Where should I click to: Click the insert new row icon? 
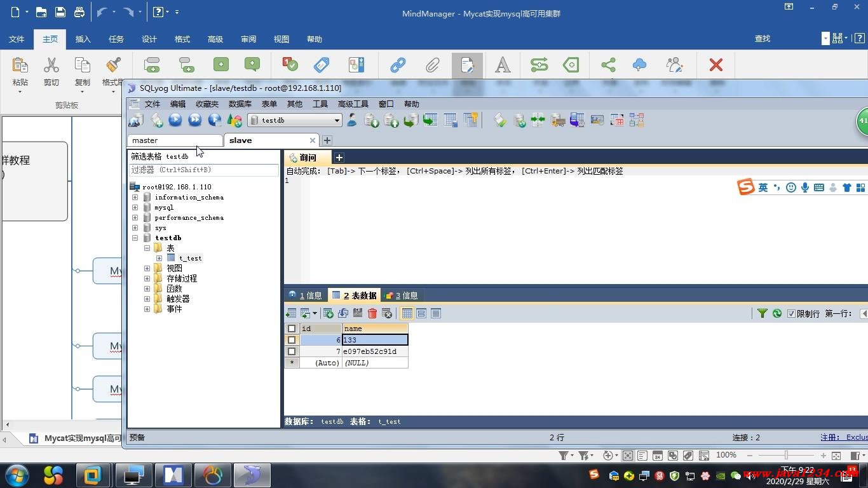(x=329, y=313)
